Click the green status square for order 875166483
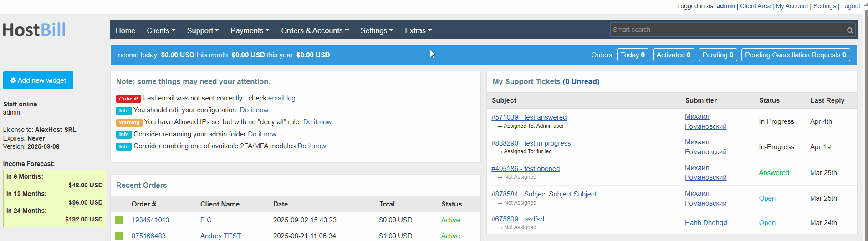The image size is (868, 241). [x=119, y=236]
